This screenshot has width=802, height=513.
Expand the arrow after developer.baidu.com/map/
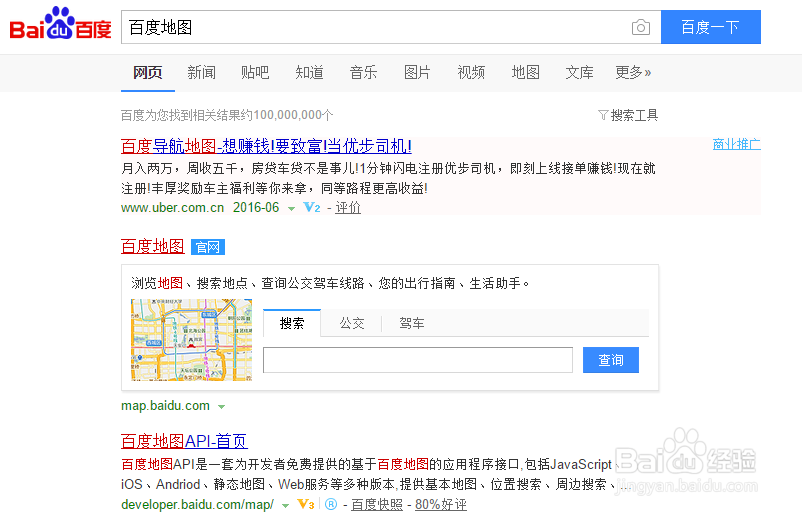coord(285,505)
